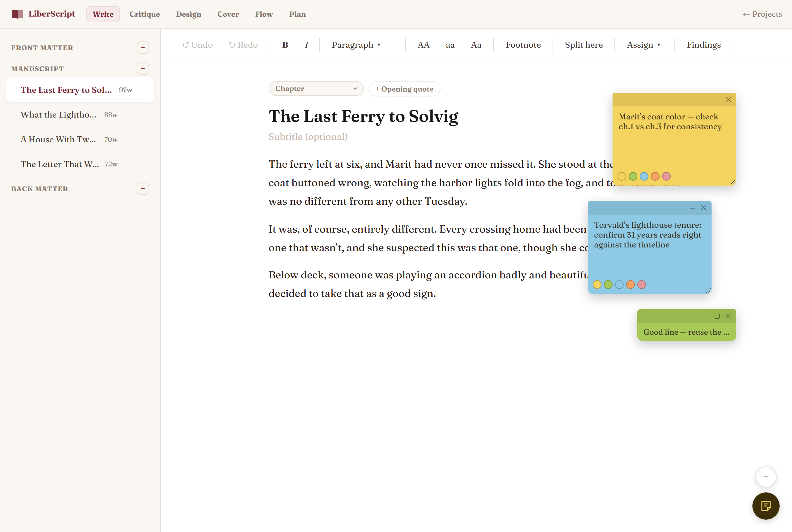792x532 pixels.
Task: Click the Undo button
Action: click(197, 45)
